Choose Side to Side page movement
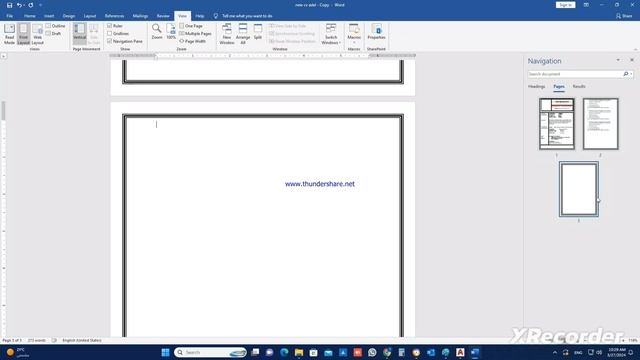Screen dimensions: 640x360 pos(94,34)
